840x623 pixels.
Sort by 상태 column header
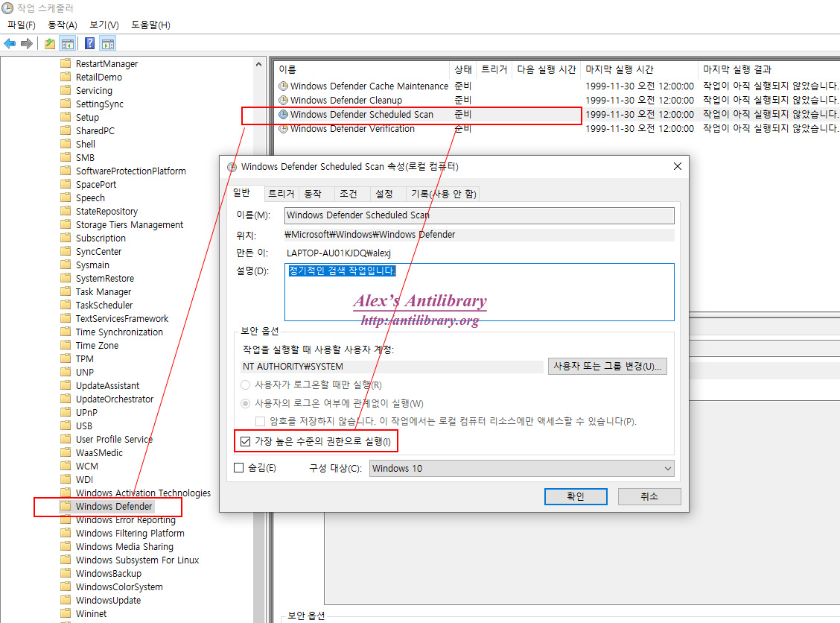463,70
